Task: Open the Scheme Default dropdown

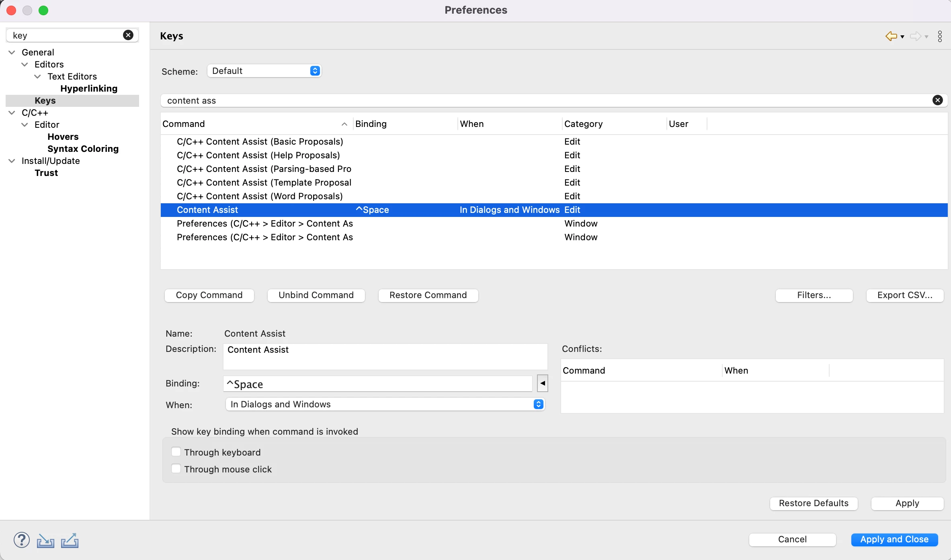Action: click(x=264, y=71)
